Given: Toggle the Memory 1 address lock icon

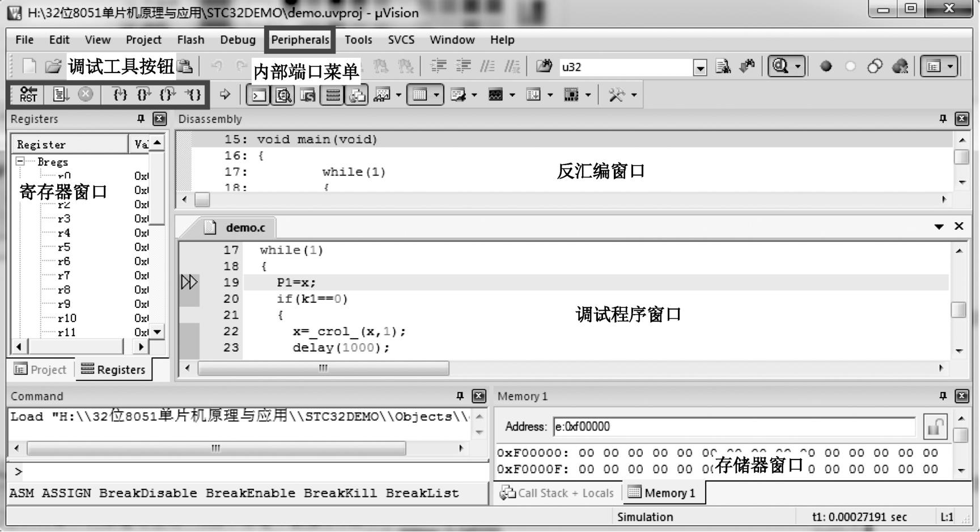Looking at the screenshot, I should 935,427.
